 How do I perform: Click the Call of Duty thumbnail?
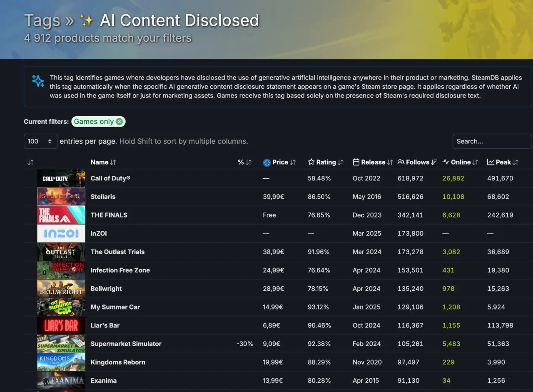(x=61, y=178)
